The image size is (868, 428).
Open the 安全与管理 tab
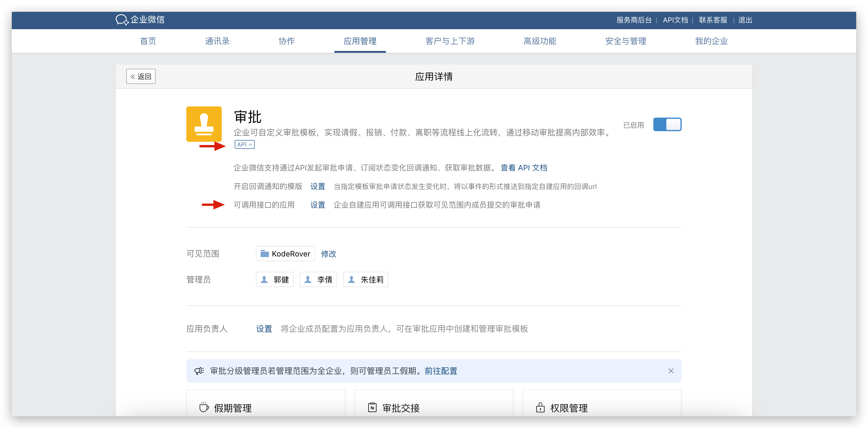pos(625,41)
